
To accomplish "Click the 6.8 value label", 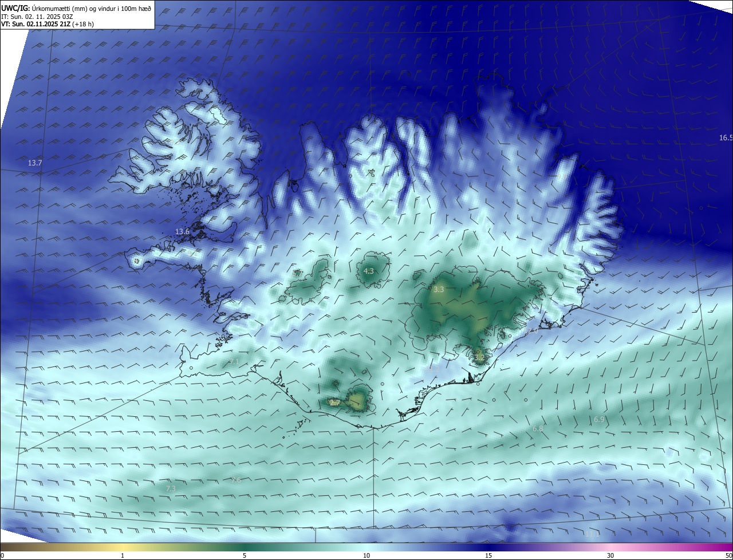I will pyautogui.click(x=538, y=428).
